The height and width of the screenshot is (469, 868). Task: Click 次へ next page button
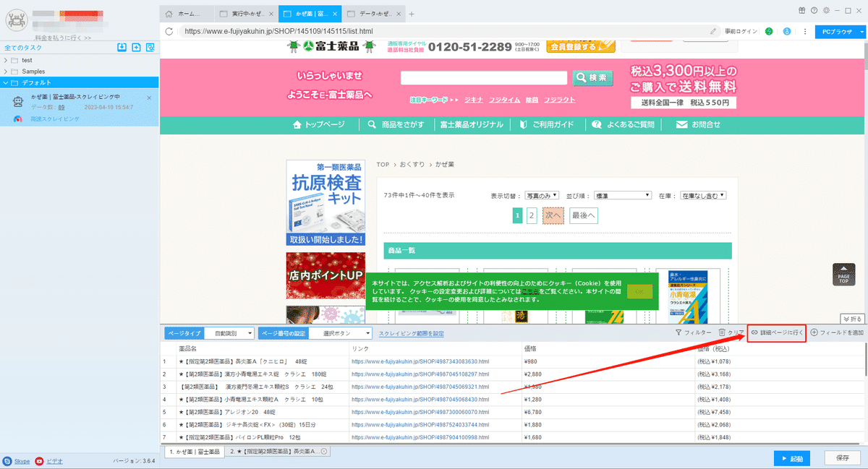pyautogui.click(x=553, y=215)
